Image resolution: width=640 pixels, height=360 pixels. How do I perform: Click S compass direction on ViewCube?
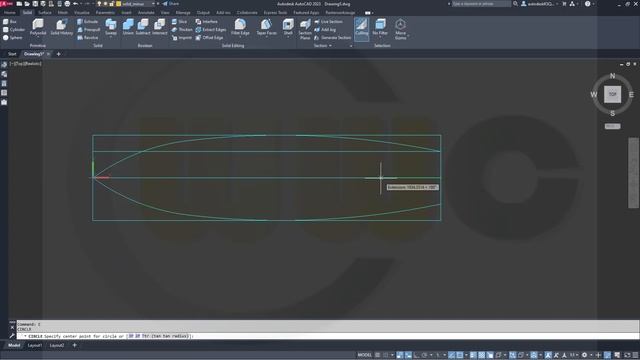click(612, 113)
